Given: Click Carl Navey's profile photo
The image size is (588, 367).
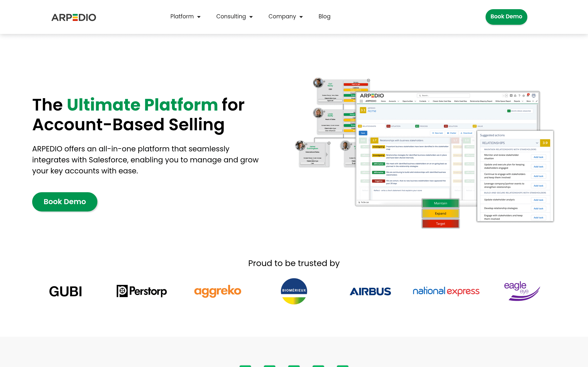Looking at the screenshot, I should [318, 83].
